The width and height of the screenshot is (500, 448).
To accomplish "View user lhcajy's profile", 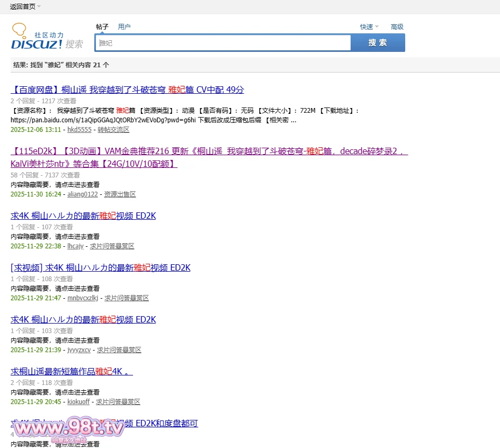I will 75,246.
